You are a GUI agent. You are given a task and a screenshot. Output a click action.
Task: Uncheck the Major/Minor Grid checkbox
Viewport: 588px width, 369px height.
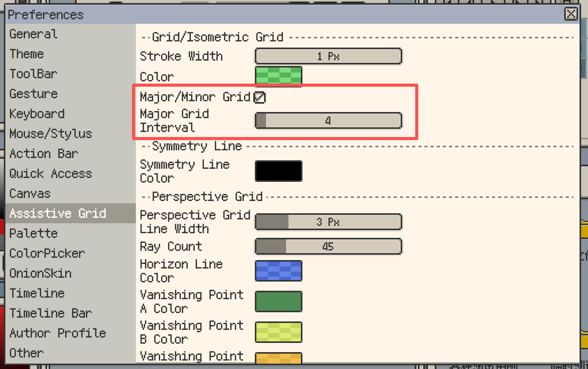259,97
